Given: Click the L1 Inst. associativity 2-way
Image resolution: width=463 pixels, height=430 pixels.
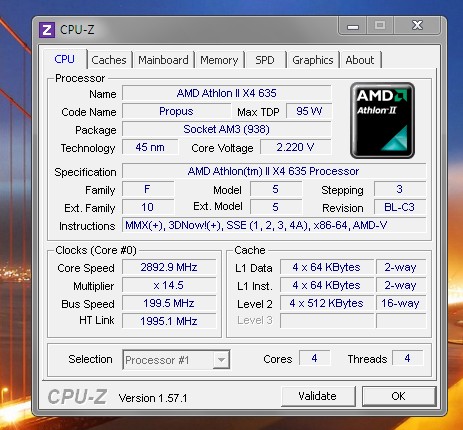Looking at the screenshot, I should tap(401, 285).
